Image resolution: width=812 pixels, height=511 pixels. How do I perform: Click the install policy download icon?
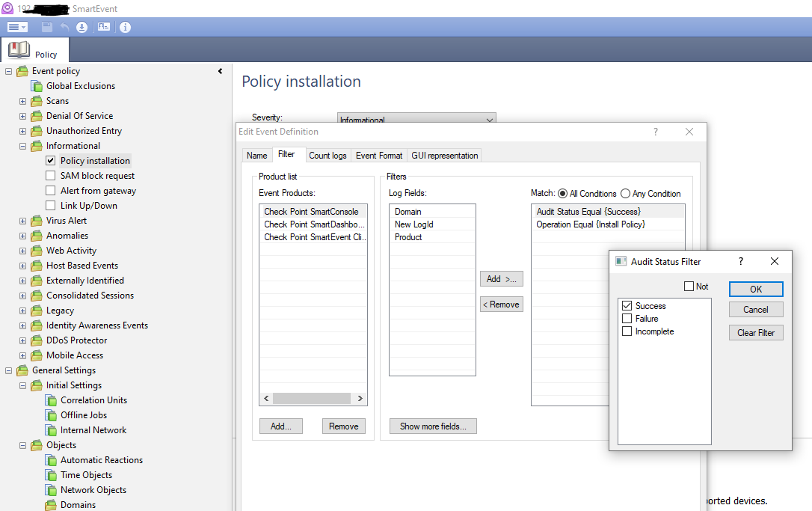click(82, 27)
